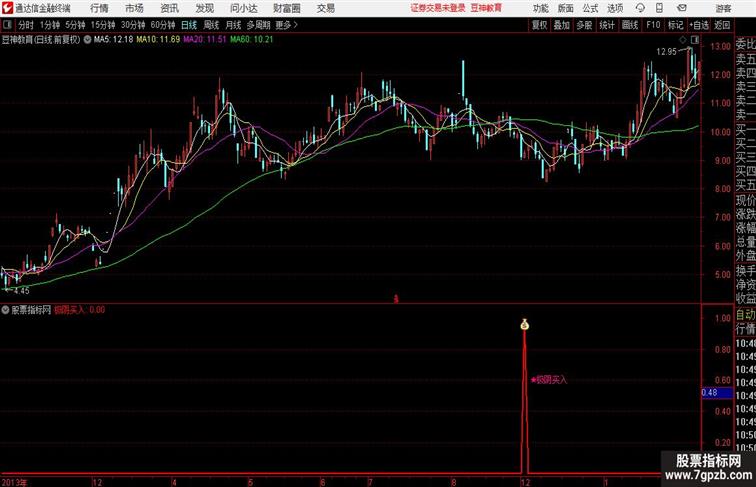Switch to the 1分钟 period tab
Image resolution: width=756 pixels, height=487 pixels.
(50, 25)
